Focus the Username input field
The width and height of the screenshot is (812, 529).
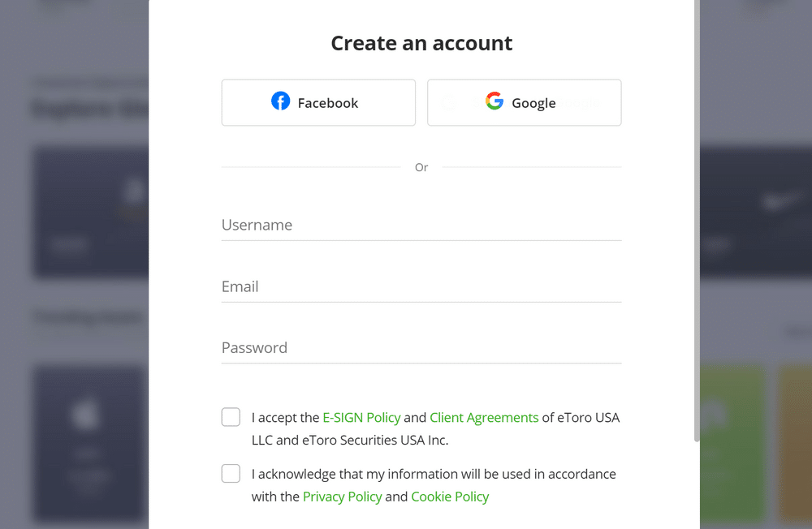pyautogui.click(x=421, y=226)
